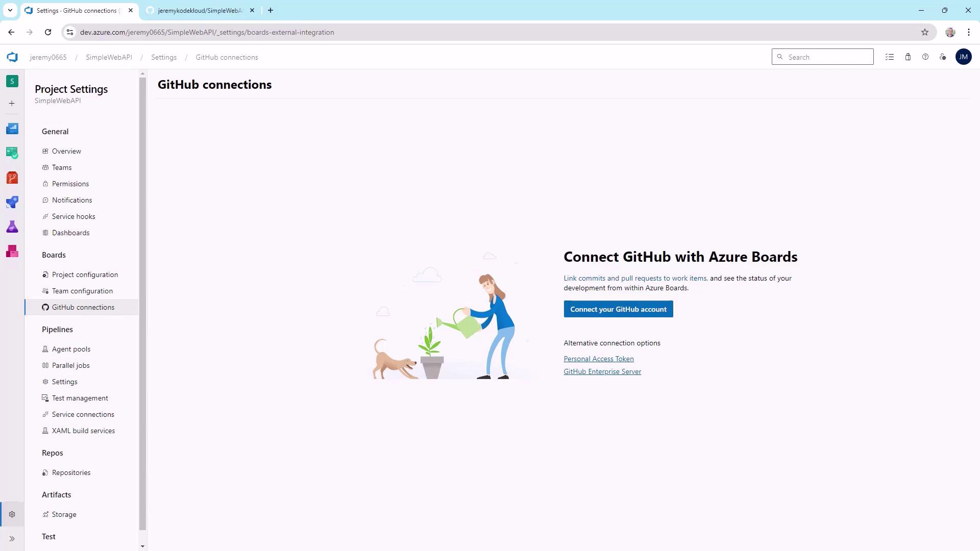Open GitHub Enterprise Server link
Image resolution: width=980 pixels, height=551 pixels.
(602, 371)
